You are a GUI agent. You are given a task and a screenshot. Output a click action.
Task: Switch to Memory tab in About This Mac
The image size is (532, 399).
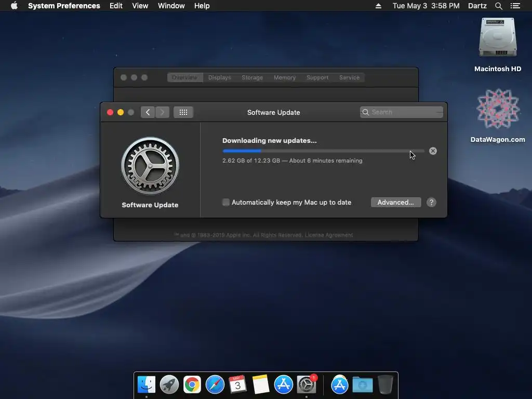(285, 77)
